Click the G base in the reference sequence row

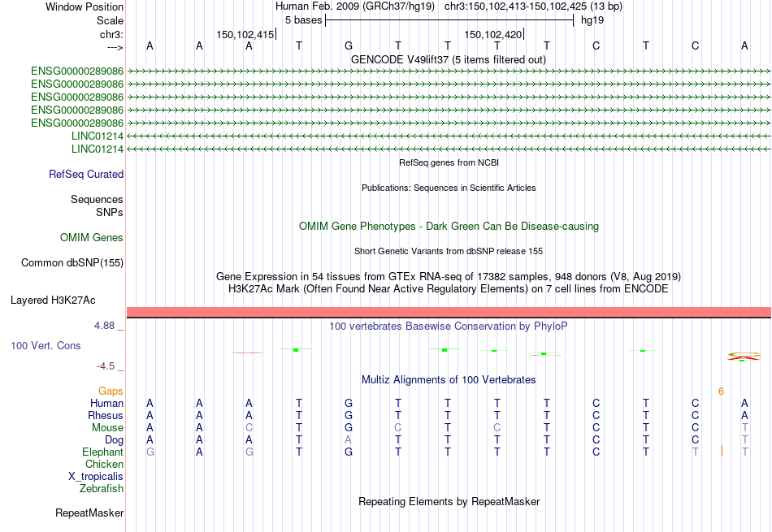(349, 45)
